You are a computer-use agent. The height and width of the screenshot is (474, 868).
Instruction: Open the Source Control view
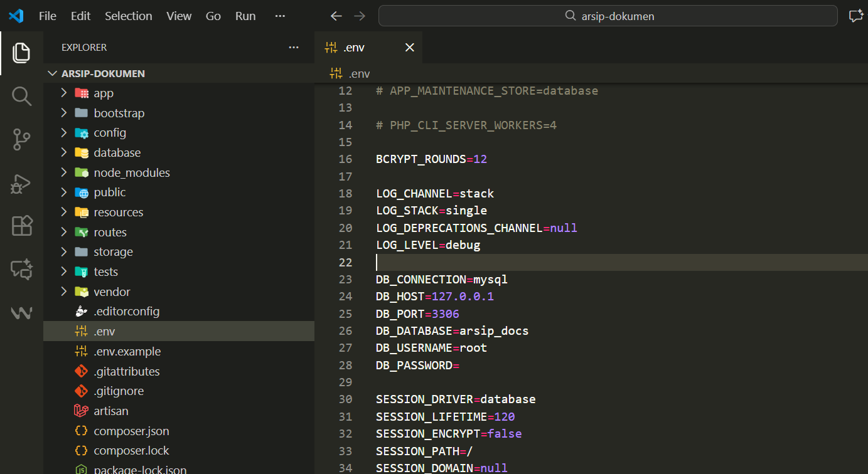[21, 139]
